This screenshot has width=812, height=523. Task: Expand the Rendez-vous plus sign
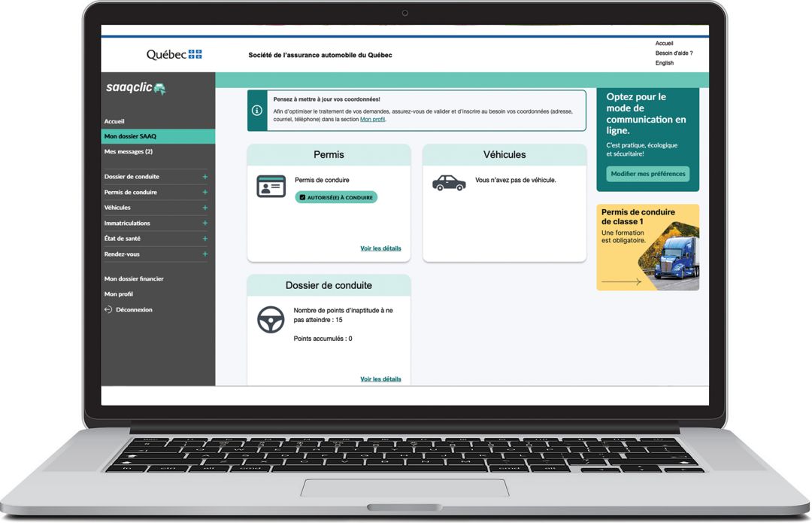click(205, 254)
